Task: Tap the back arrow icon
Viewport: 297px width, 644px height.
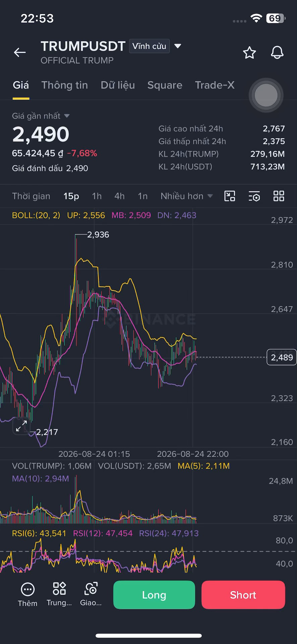Action: coord(20,52)
